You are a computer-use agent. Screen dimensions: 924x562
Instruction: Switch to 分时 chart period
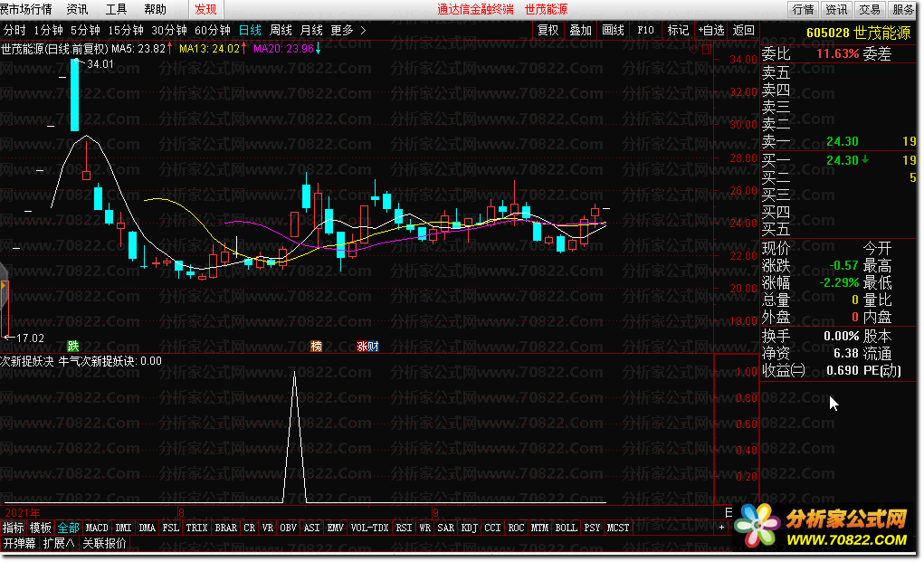(14, 30)
